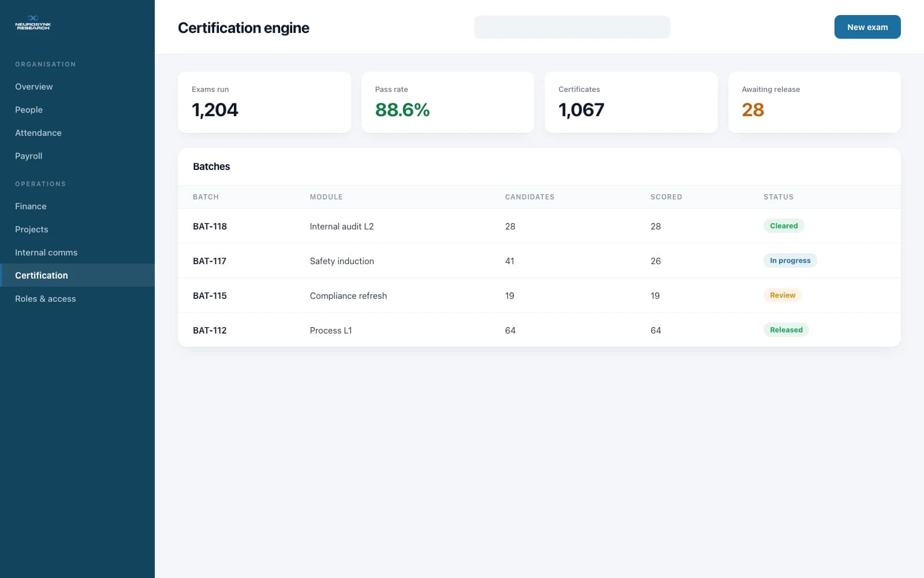The height and width of the screenshot is (578, 924).
Task: Open batch BAT-117
Action: [210, 261]
